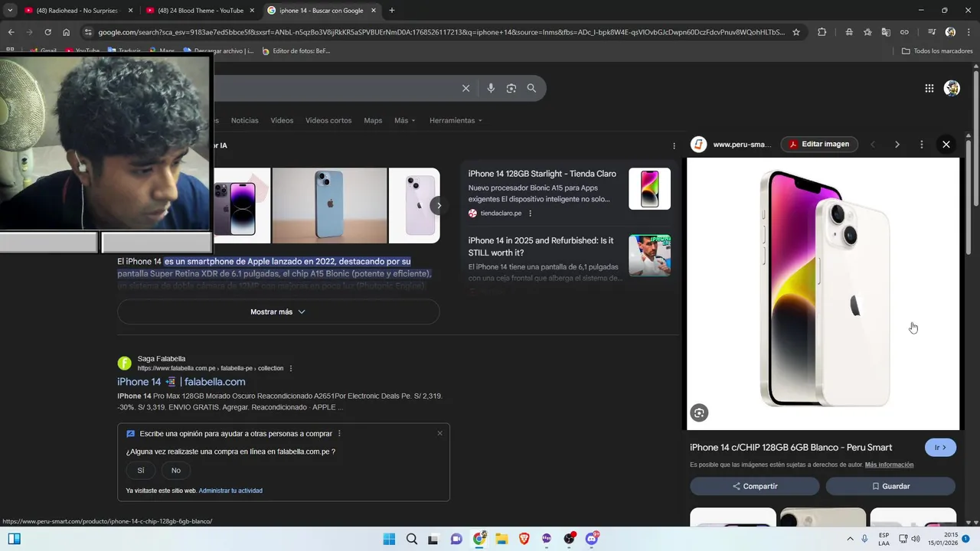Open iPhone 14 in 2025 Refurbished article
This screenshot has height=551, width=980.
[541, 246]
